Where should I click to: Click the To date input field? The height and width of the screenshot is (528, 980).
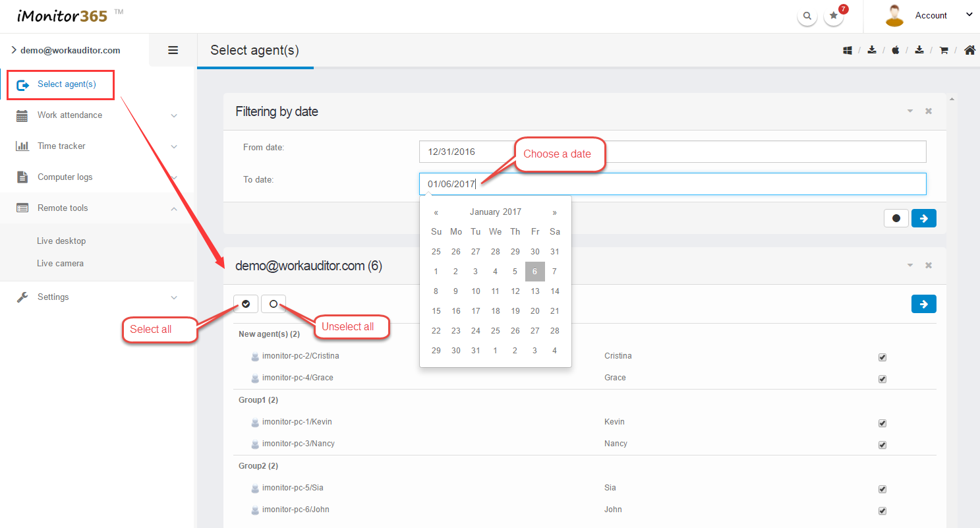click(673, 184)
